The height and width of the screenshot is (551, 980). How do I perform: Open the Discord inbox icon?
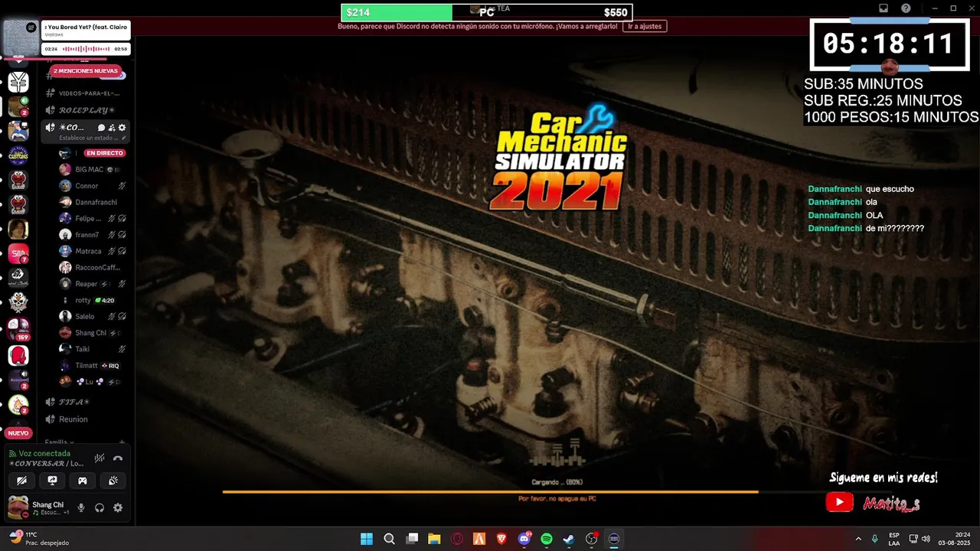(883, 8)
